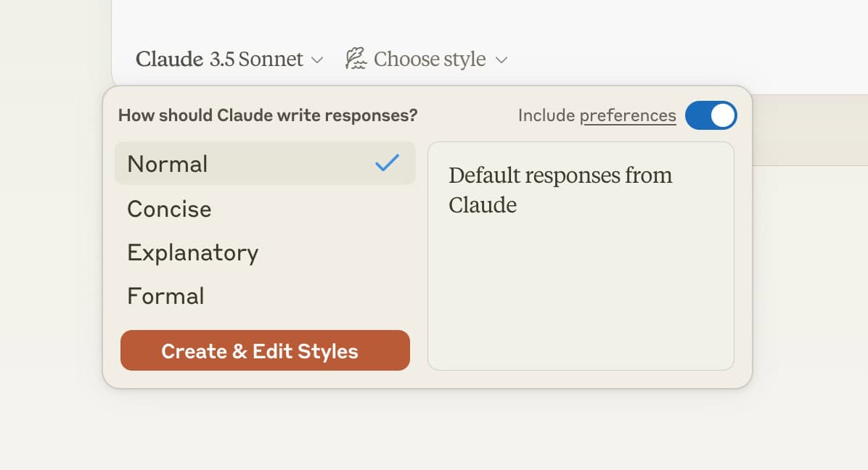The width and height of the screenshot is (868, 470).
Task: Disable the Include preferences switch
Action: 711,115
